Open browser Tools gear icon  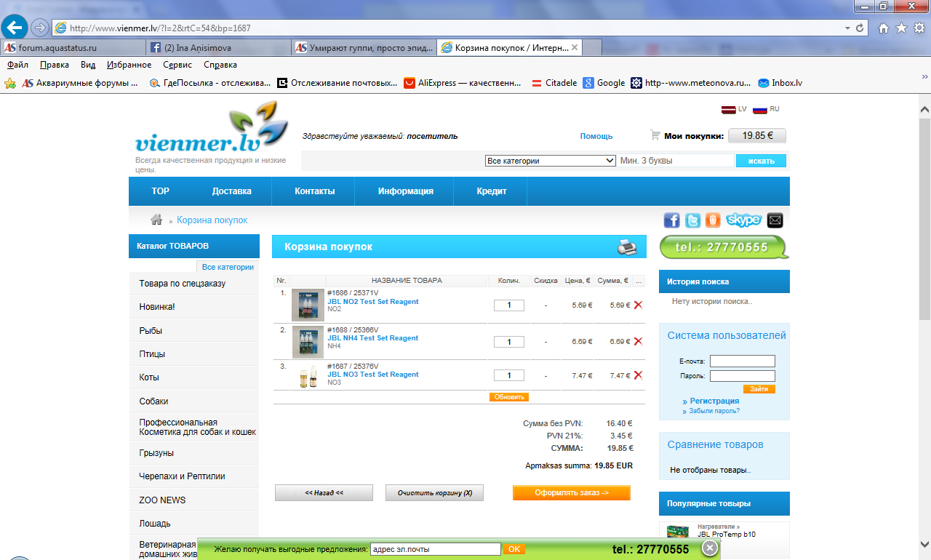click(919, 28)
